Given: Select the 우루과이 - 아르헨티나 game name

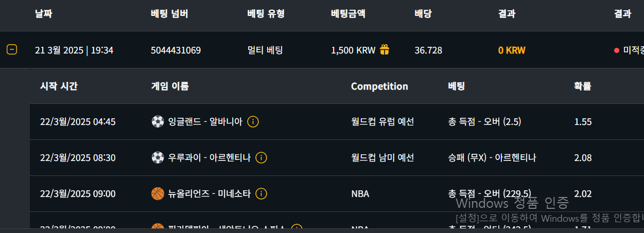Looking at the screenshot, I should 210,158.
